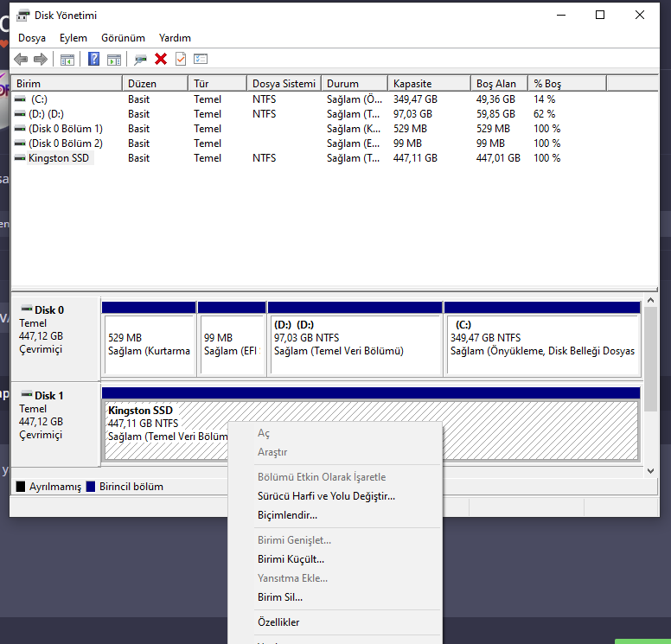Click the blue Help question mark icon

click(x=93, y=59)
